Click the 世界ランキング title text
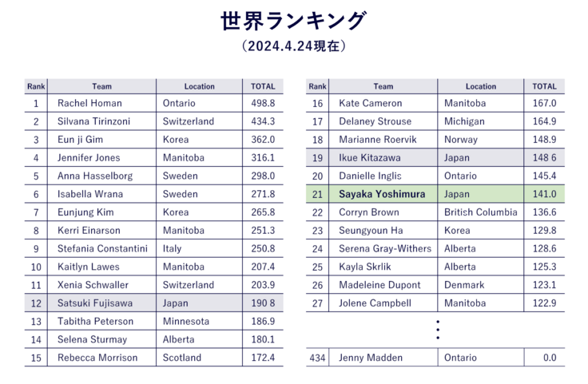Image resolution: width=588 pixels, height=384 pixels. click(293, 21)
